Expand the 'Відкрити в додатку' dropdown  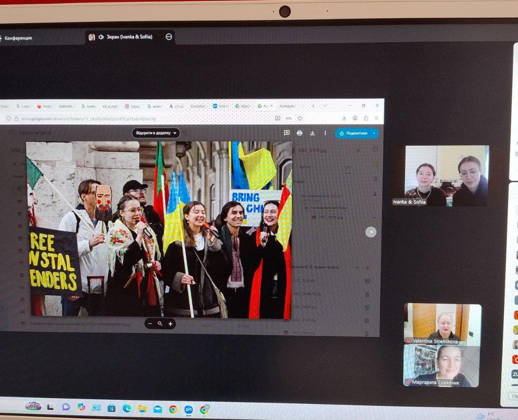click(175, 133)
